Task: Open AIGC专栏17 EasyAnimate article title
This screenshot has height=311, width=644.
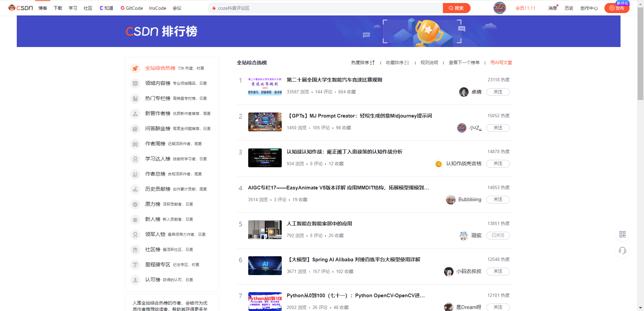Action: point(338,188)
